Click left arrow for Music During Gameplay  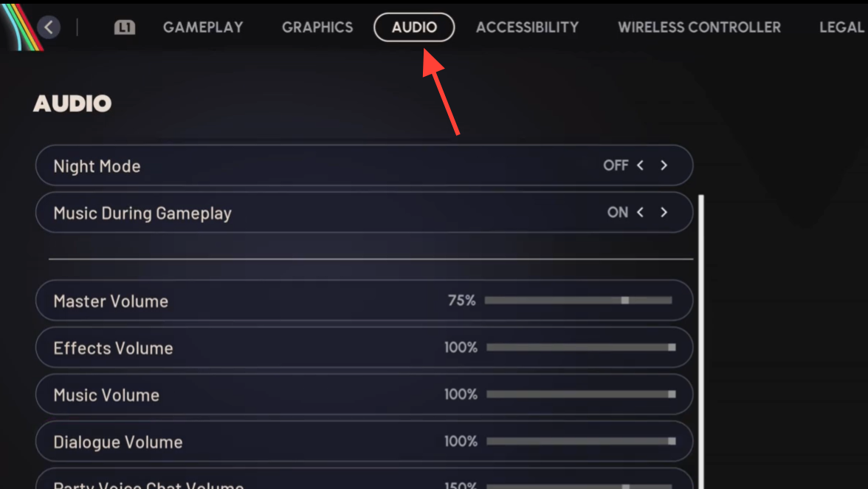(641, 213)
